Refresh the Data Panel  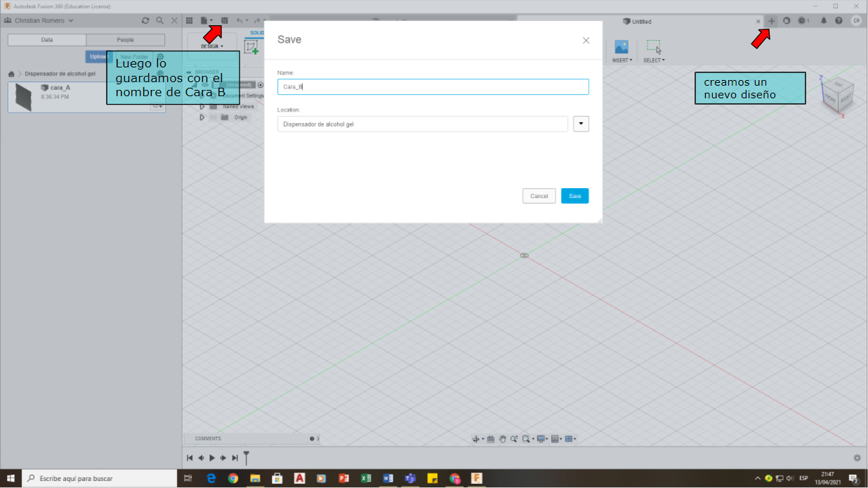[x=145, y=20]
